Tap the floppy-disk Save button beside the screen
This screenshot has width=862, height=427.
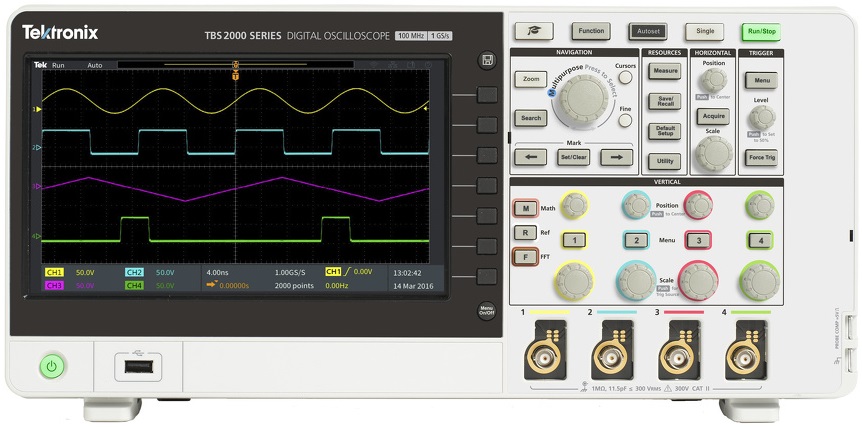487,60
